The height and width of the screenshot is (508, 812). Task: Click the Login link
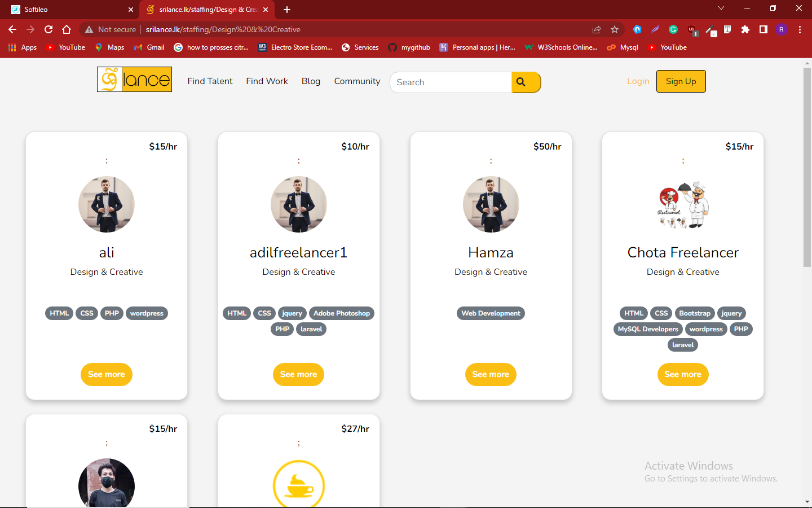pos(638,81)
